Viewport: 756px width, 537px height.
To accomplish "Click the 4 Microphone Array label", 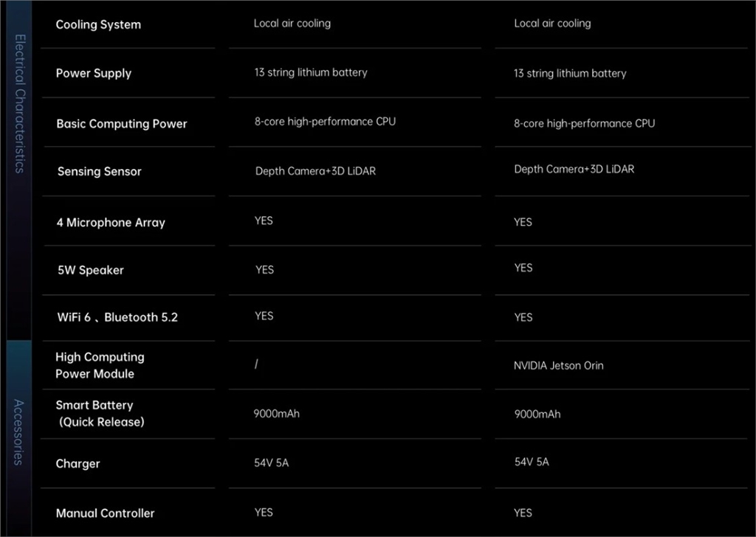I will click(x=111, y=222).
